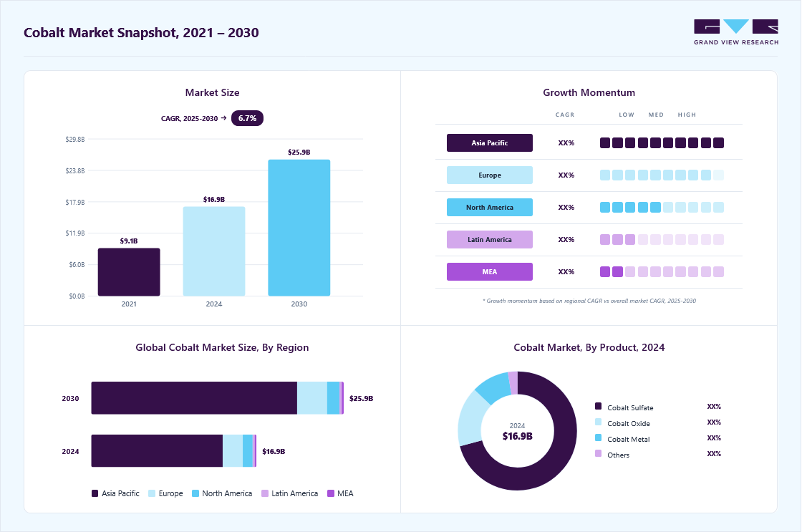Click the $9.1B label above 2021 bar

coord(129,241)
